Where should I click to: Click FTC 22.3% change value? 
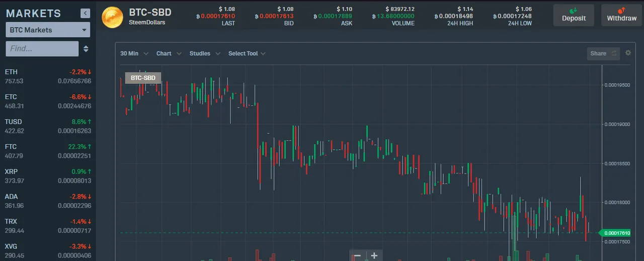tap(79, 146)
